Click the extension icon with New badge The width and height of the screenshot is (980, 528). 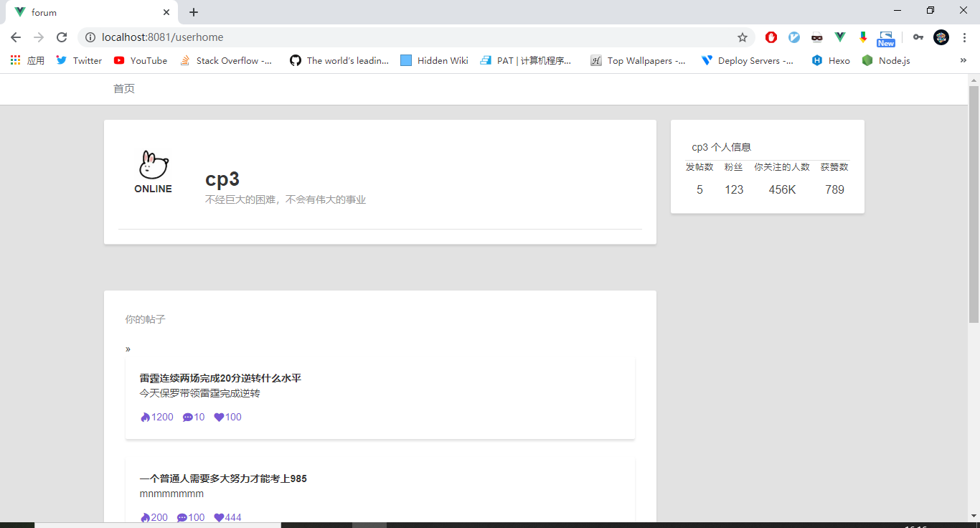(886, 39)
